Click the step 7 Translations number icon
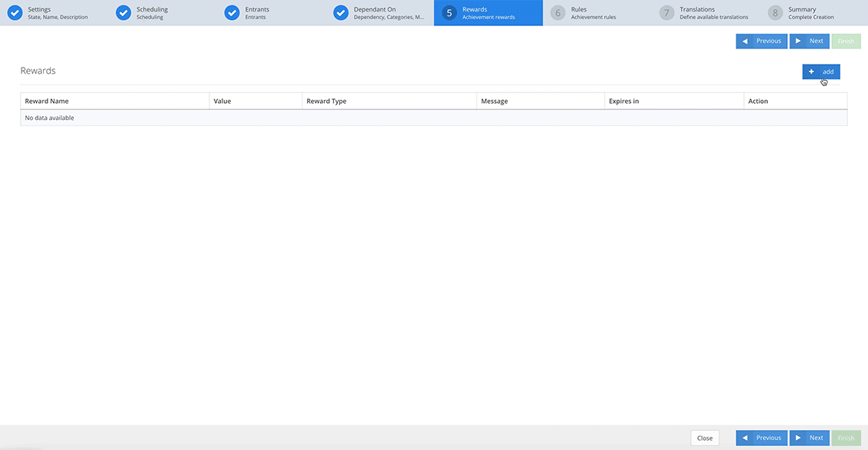The width and height of the screenshot is (868, 450). [666, 13]
